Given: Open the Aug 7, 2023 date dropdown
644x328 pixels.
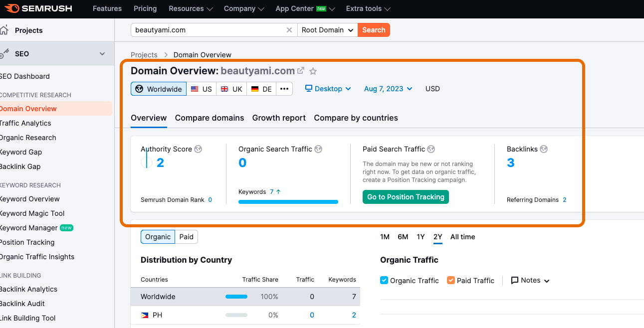Looking at the screenshot, I should (388, 89).
